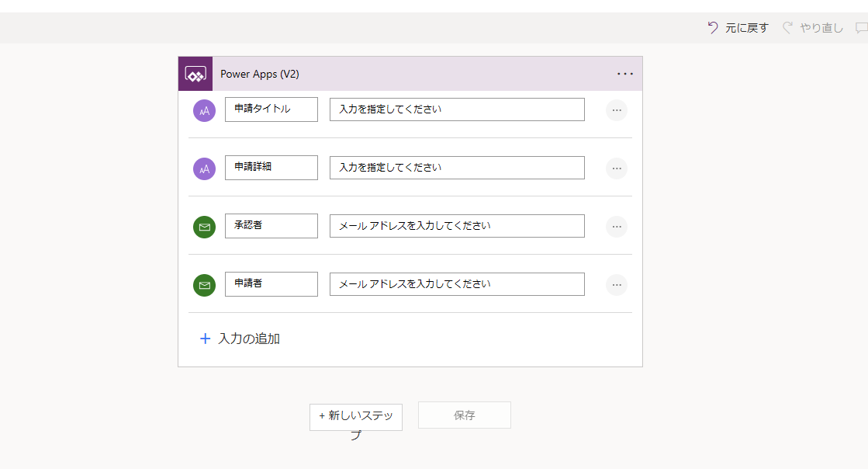Open the comment icon at top right
This screenshot has width=868, height=469.
coord(863,27)
